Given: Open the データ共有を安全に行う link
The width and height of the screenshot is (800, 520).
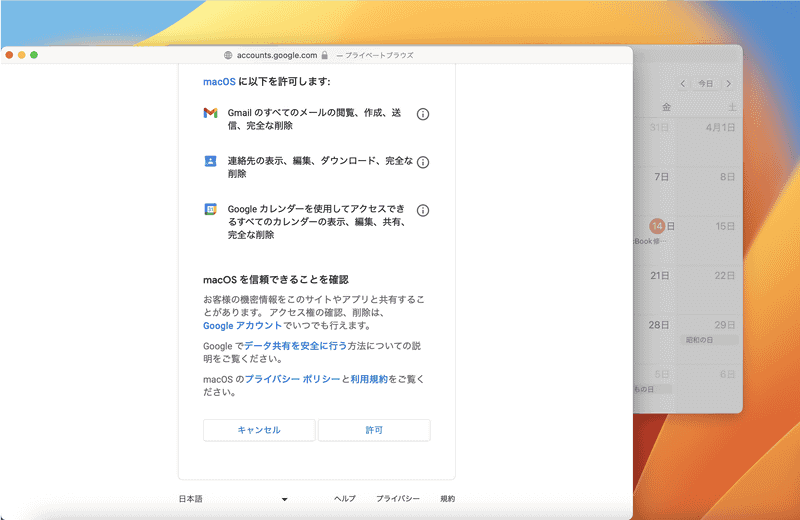Looking at the screenshot, I should tap(295, 346).
